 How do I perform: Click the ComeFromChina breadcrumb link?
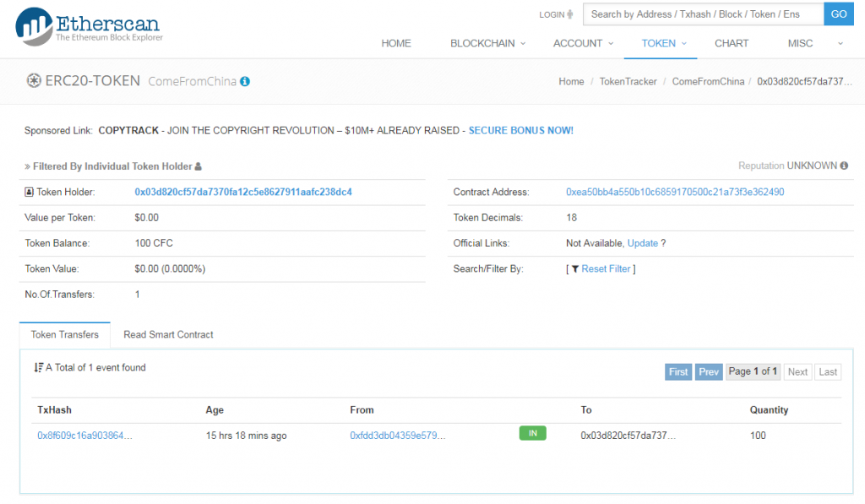tap(708, 82)
